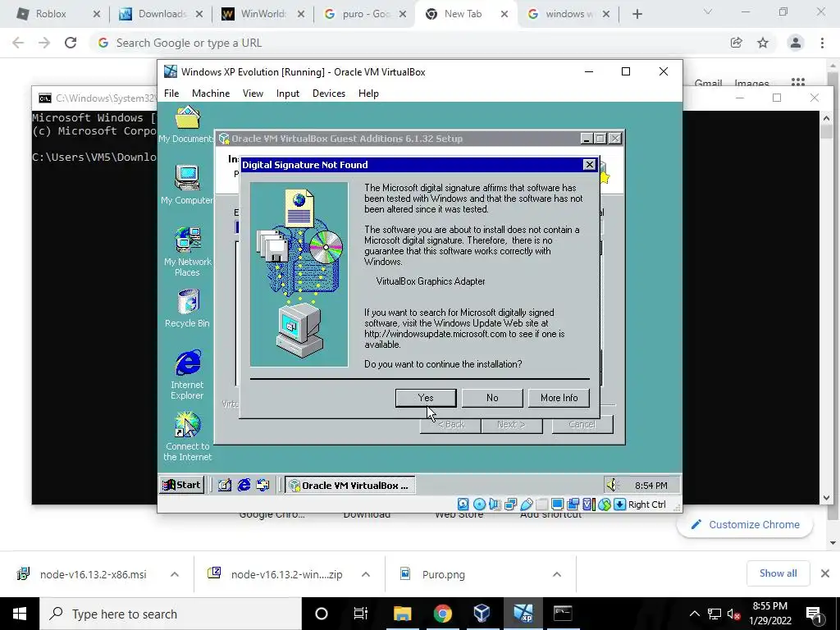The width and height of the screenshot is (840, 630).
Task: Open a new Chrome tab with plus
Action: [x=637, y=14]
